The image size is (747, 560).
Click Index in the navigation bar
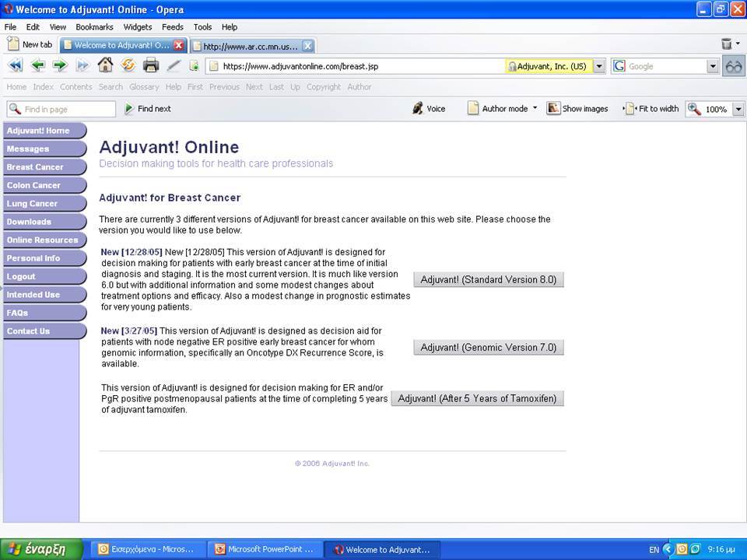click(x=44, y=87)
